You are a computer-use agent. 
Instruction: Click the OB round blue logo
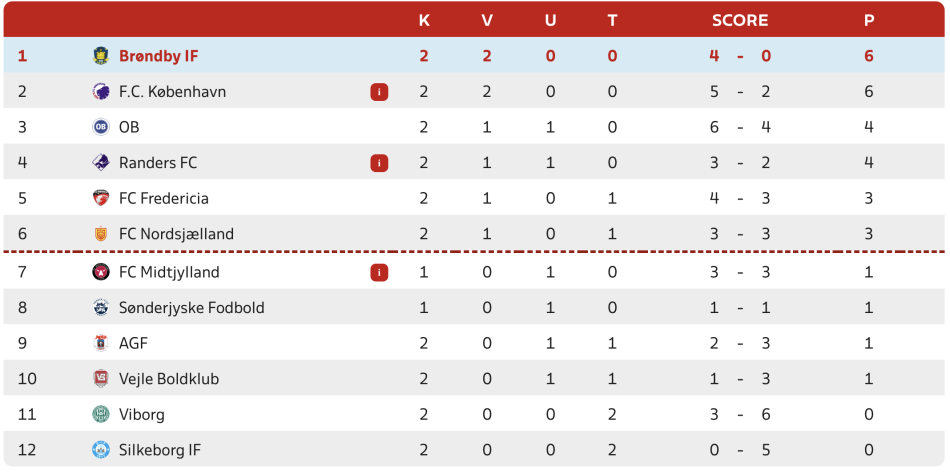[101, 127]
